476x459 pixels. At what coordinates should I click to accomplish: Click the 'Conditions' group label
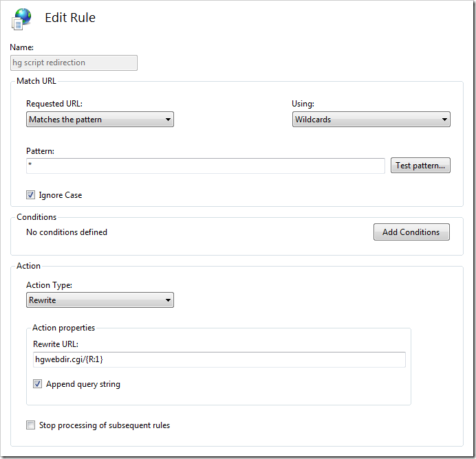pyautogui.click(x=36, y=217)
